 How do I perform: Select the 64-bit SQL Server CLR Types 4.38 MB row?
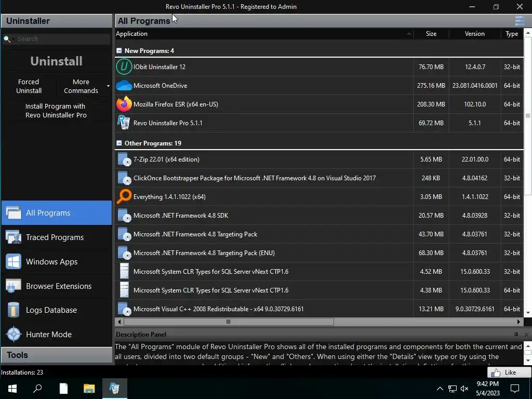[x=319, y=290]
